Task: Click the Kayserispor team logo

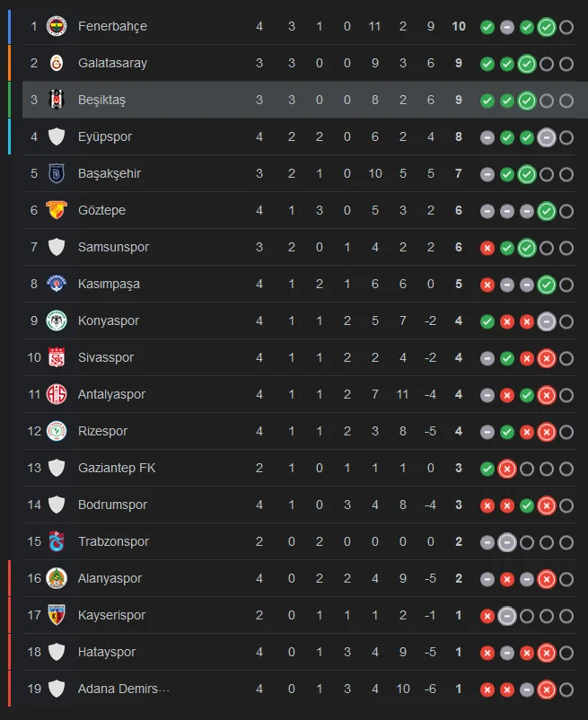Action: pyautogui.click(x=57, y=615)
